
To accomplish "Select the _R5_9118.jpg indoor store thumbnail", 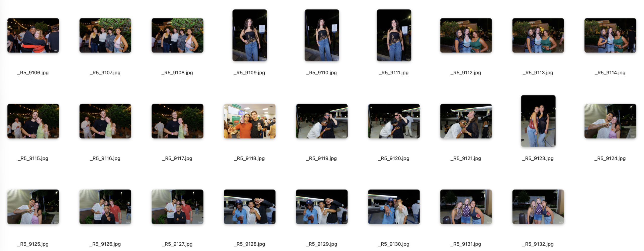I will click(x=250, y=121).
